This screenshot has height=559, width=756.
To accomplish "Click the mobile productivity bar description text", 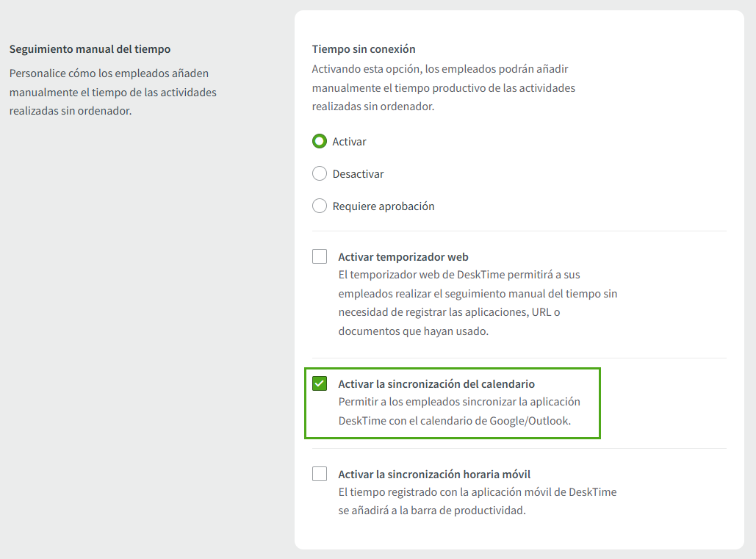I will (478, 501).
